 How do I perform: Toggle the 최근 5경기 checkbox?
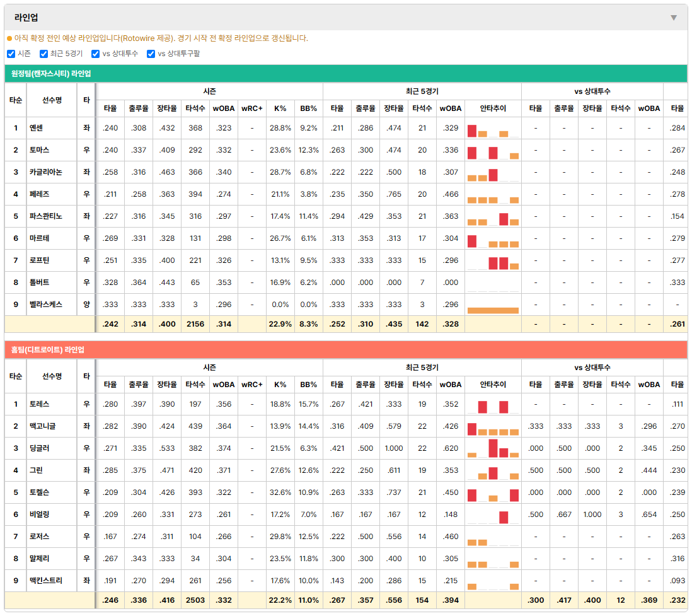tap(43, 54)
